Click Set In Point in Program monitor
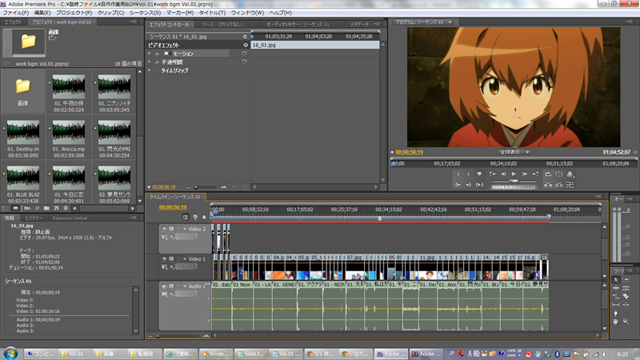This screenshot has width=640, height=360. click(x=458, y=174)
